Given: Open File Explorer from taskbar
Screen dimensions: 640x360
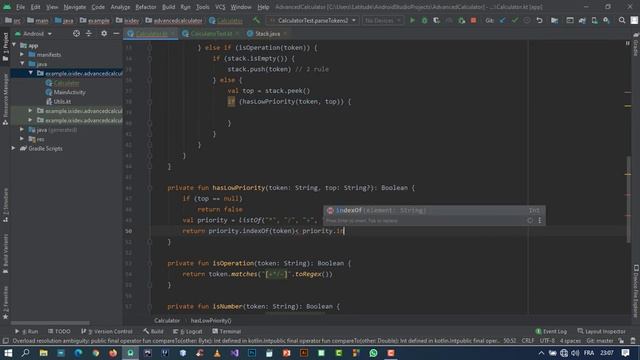Looking at the screenshot, I should 43,353.
